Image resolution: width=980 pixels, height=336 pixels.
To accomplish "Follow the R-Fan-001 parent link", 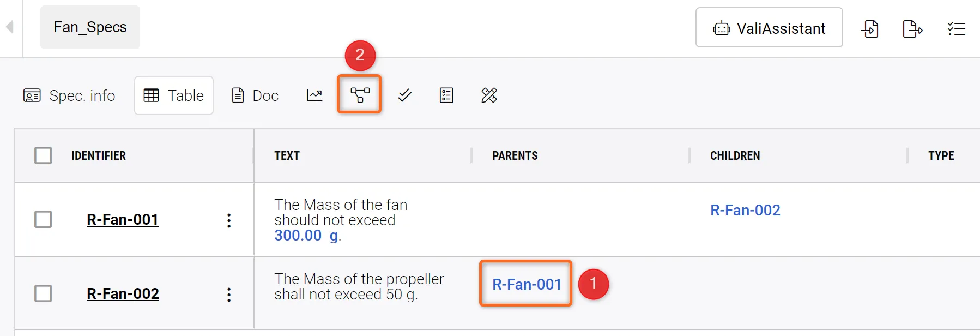I will [x=527, y=284].
